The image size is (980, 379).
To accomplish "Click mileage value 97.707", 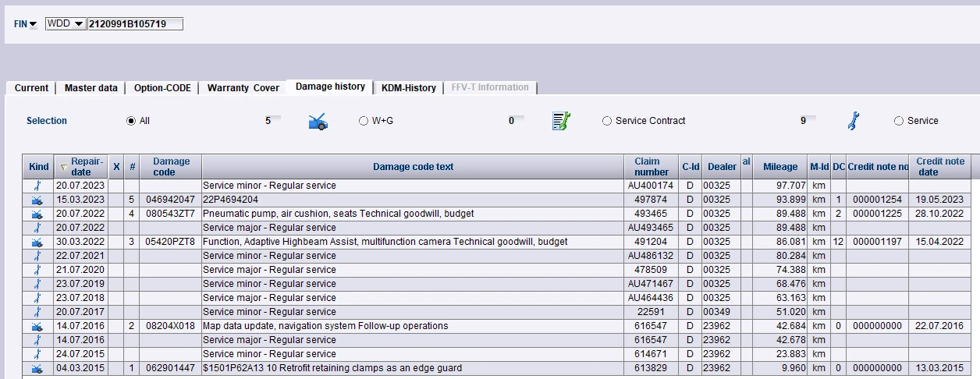I will 790,186.
